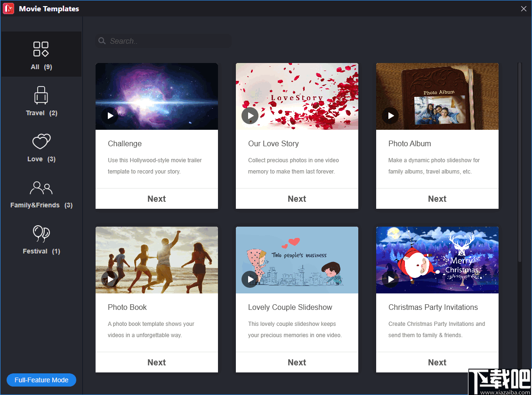The image size is (532, 395).
Task: Click Next under the Challenge template
Action: point(156,198)
